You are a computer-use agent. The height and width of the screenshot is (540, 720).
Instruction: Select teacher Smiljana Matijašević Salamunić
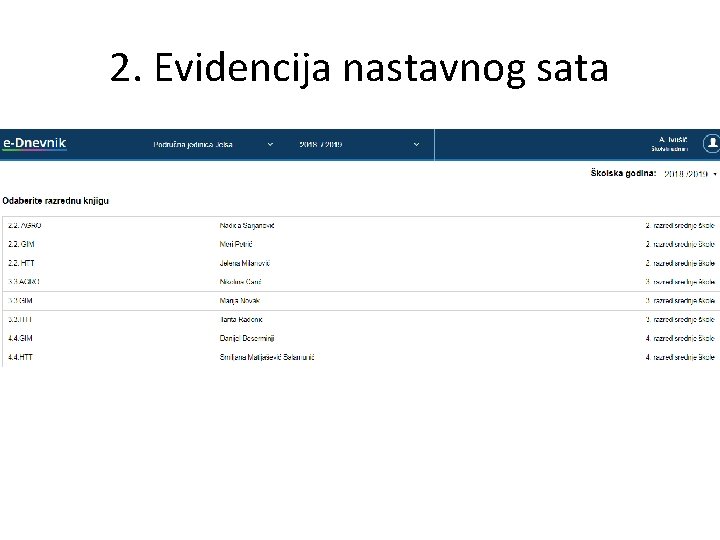pyautogui.click(x=267, y=357)
